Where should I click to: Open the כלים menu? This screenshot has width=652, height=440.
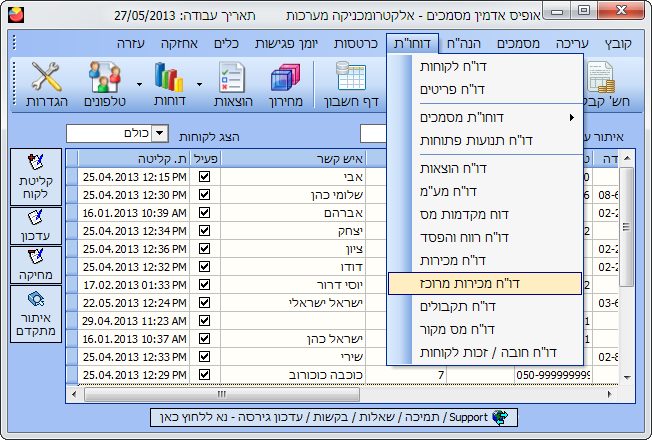pyautogui.click(x=226, y=43)
